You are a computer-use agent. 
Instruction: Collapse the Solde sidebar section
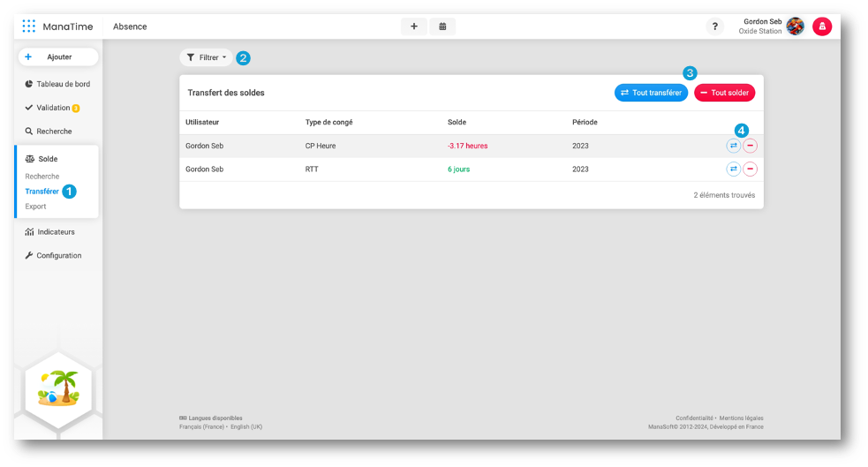pyautogui.click(x=48, y=159)
